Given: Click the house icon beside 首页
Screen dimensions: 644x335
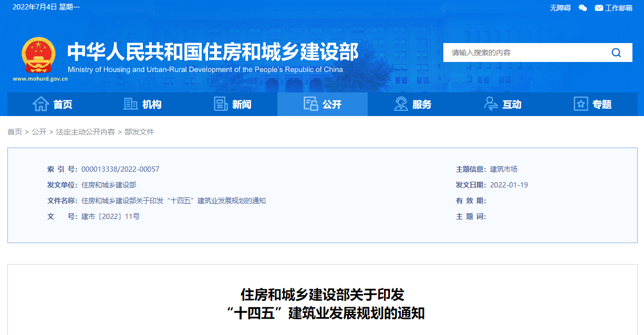Looking at the screenshot, I should [41, 104].
